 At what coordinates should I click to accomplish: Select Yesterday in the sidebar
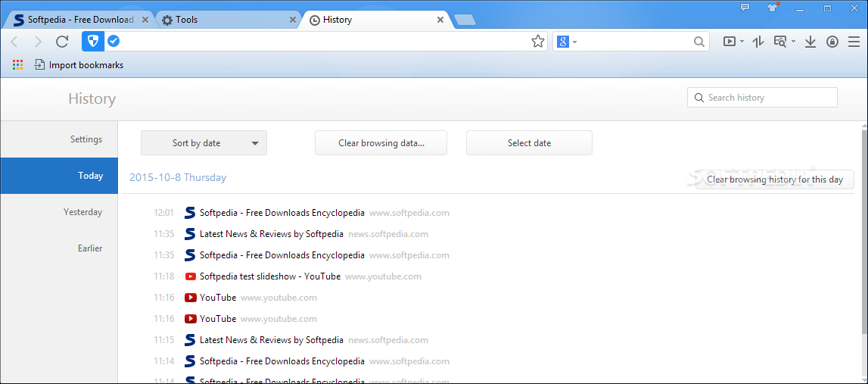point(59,212)
